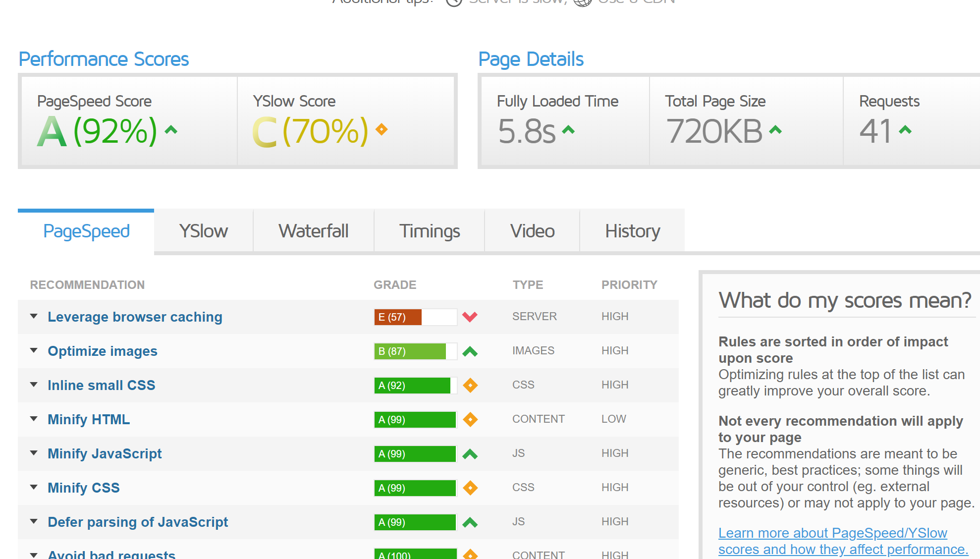The width and height of the screenshot is (980, 559).
Task: Click the A (99) grade bar for Minify JavaScript
Action: 415,454
